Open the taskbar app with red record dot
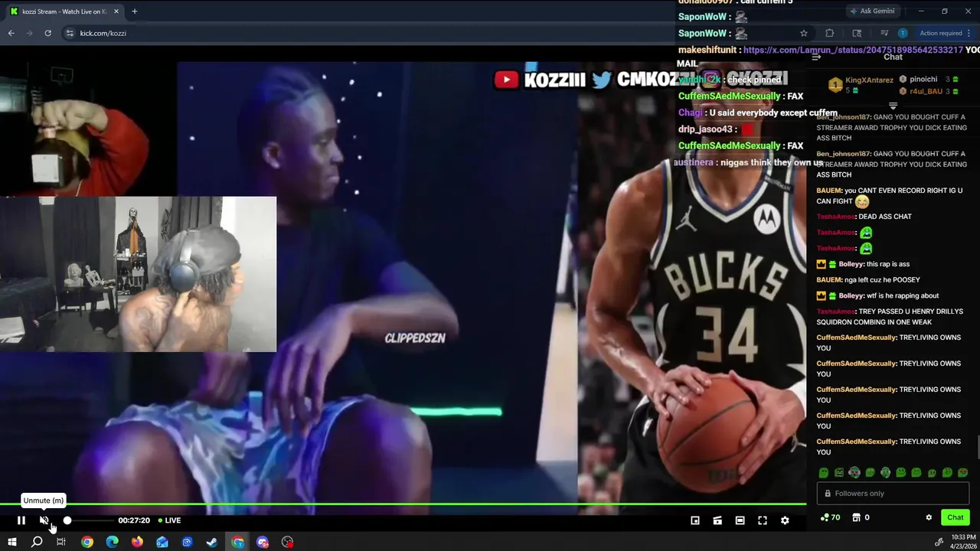Viewport: 980px width, 551px height. coord(287,542)
